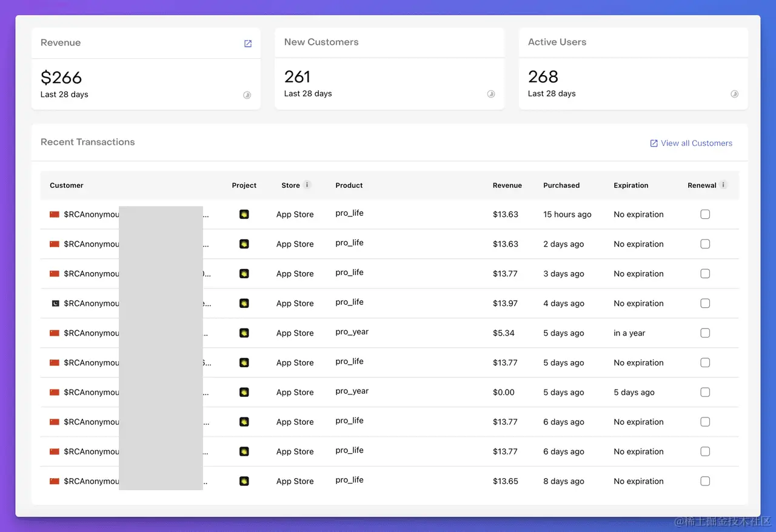
Task: Click the China flag in the $13.65 row
Action: coord(55,481)
